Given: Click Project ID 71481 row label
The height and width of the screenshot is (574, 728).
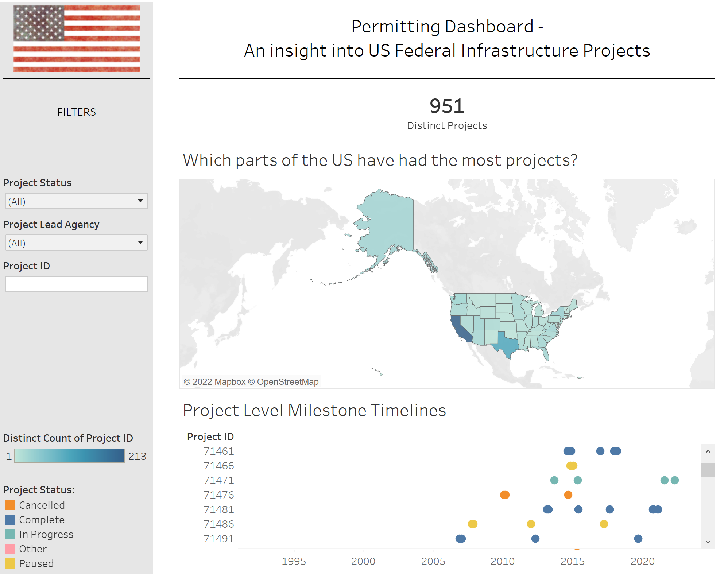Looking at the screenshot, I should coord(219,509).
